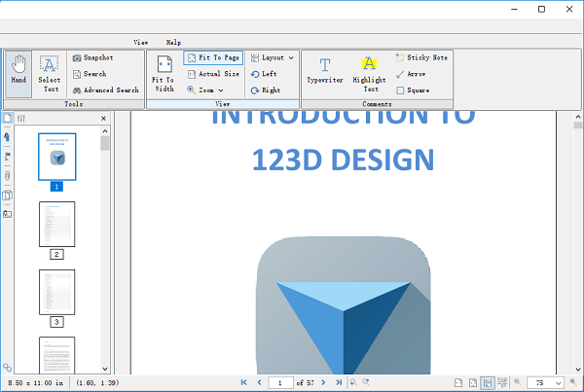Rotate the page Right
The height and width of the screenshot is (392, 584).
pos(265,90)
